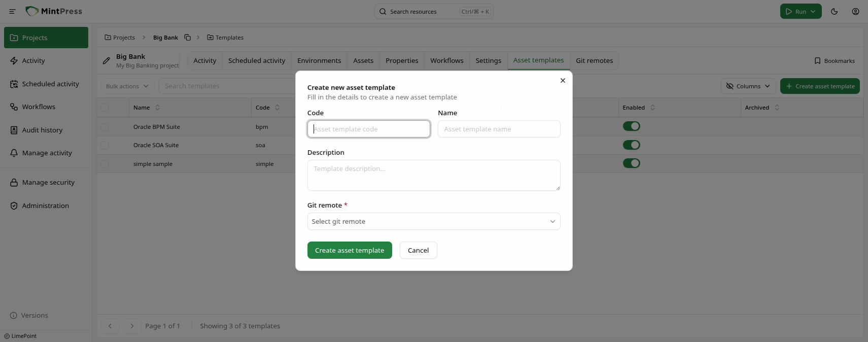
Task: Open Administration in the sidebar
Action: [x=46, y=206]
